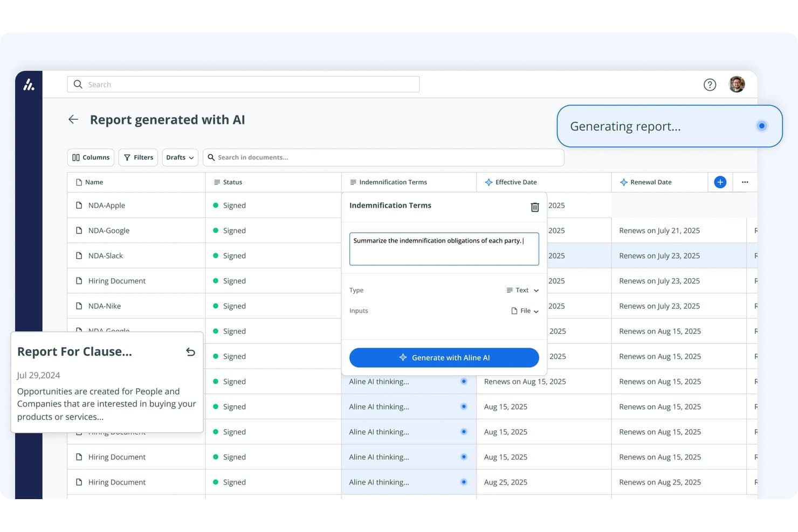
Task: Open the Filters button
Action: (139, 157)
